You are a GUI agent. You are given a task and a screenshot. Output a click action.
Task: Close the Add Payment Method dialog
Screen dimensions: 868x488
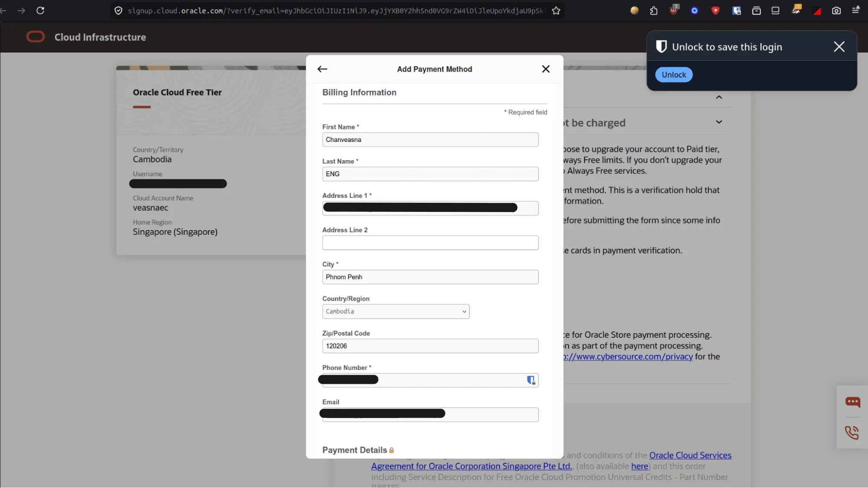point(546,69)
